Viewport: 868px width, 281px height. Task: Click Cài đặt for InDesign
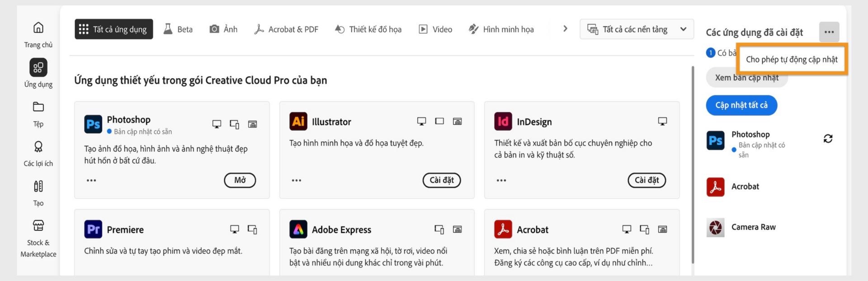click(647, 180)
